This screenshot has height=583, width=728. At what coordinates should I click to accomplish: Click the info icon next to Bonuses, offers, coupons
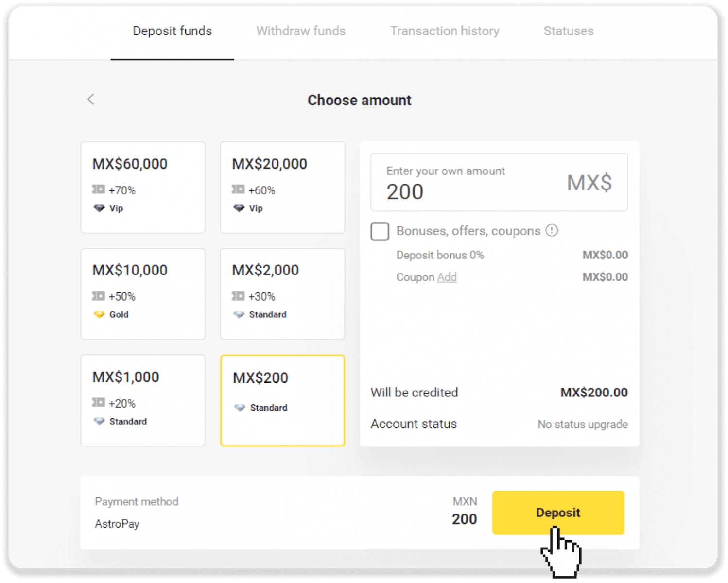point(552,231)
